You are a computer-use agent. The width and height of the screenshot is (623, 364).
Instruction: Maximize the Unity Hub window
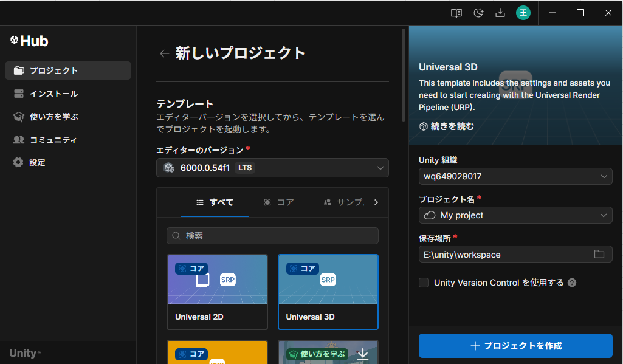tap(580, 13)
